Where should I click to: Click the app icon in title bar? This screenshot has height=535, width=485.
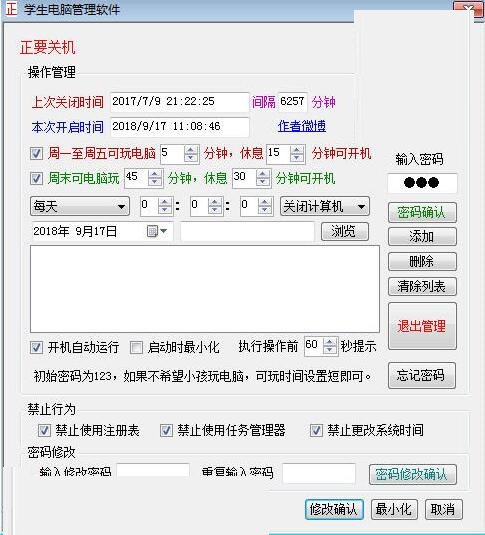[11, 9]
